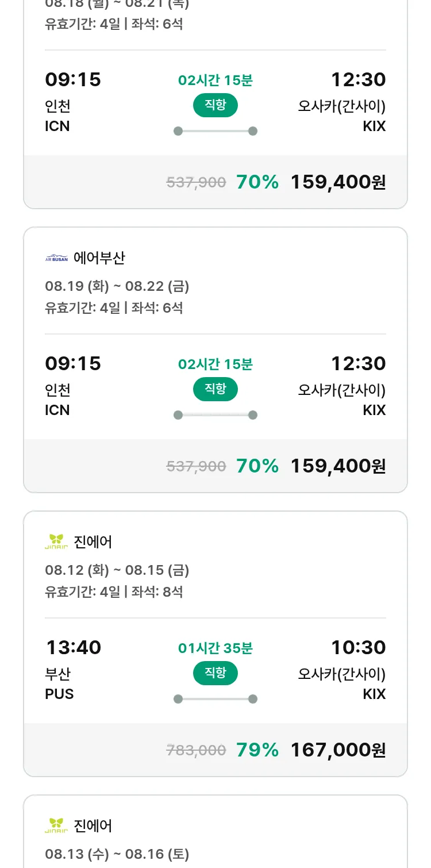Tap 직항 badge on the 에어부산 card
This screenshot has width=431, height=868.
click(215, 389)
